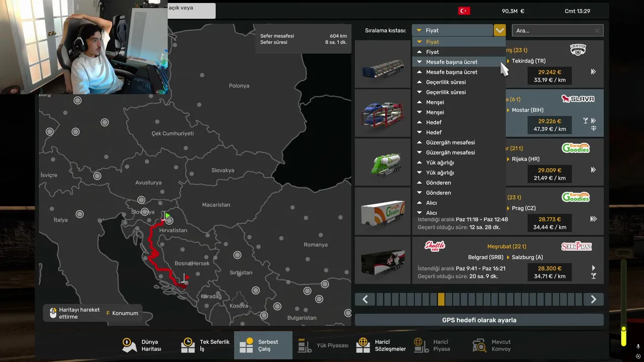Image resolution: width=644 pixels, height=362 pixels.
Task: Click the triple-arrow urgency icon on Prag job
Action: pos(594,219)
